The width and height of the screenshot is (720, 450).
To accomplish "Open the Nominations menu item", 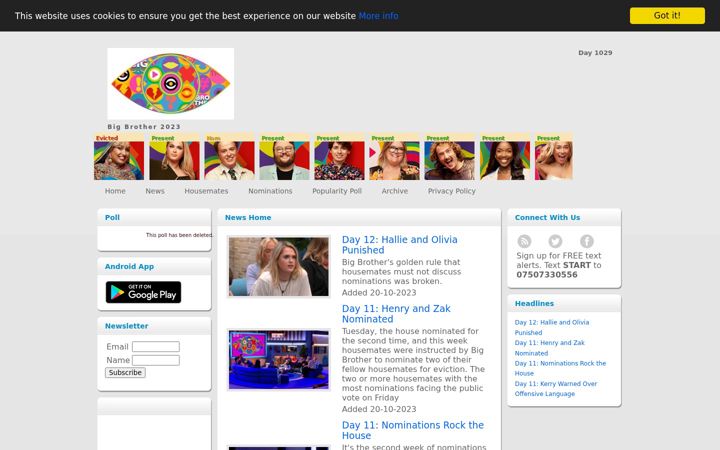I will pos(270,191).
